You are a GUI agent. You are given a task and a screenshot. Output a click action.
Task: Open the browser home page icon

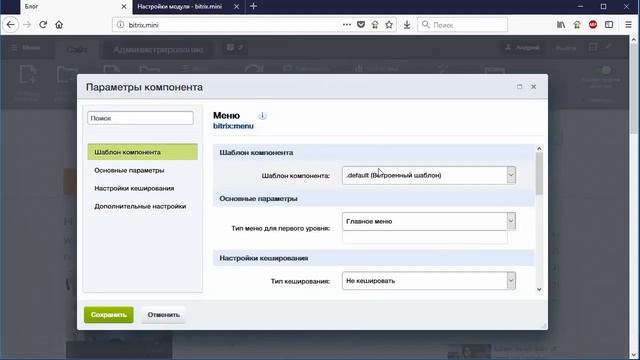pyautogui.click(x=59, y=24)
